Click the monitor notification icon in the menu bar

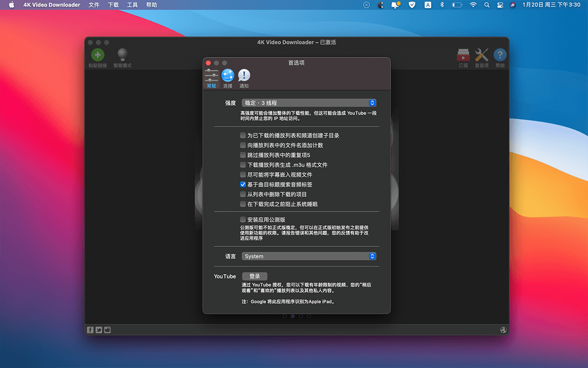[396, 5]
